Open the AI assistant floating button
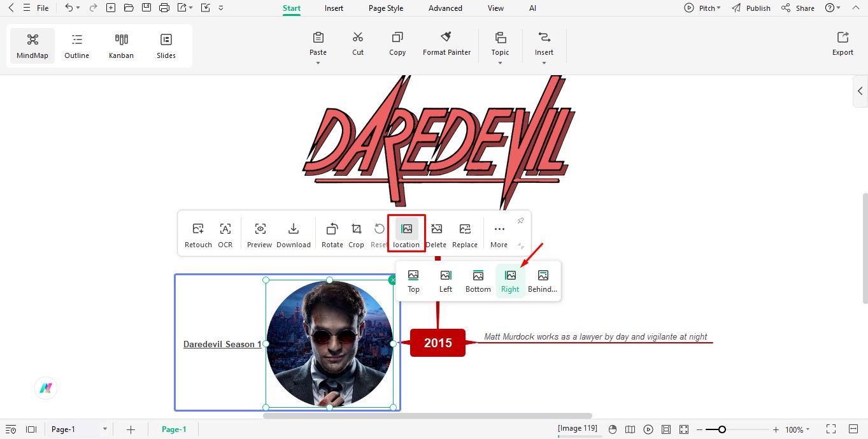The image size is (868, 439). point(46,388)
